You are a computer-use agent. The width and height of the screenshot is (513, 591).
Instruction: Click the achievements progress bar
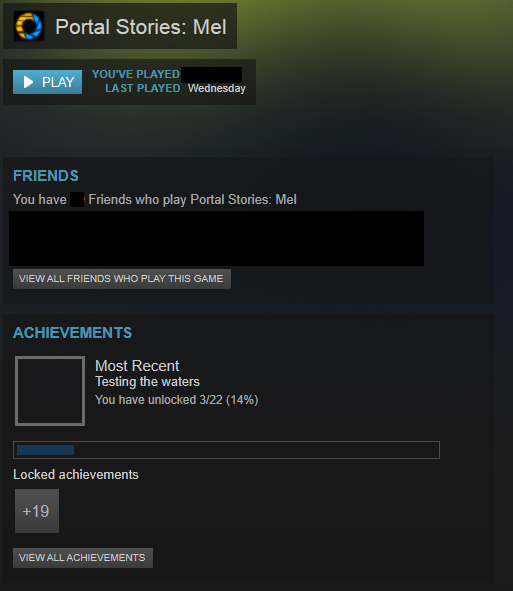tap(226, 450)
